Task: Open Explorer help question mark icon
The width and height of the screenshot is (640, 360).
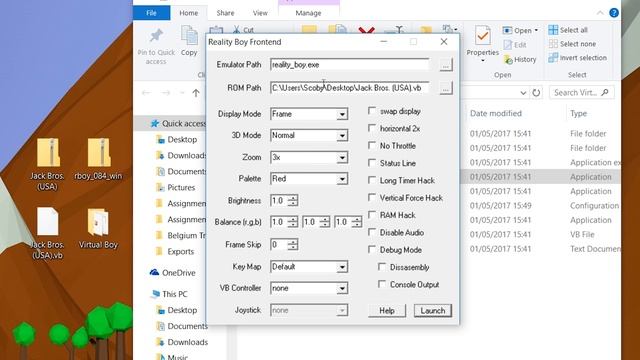Action: point(614,13)
